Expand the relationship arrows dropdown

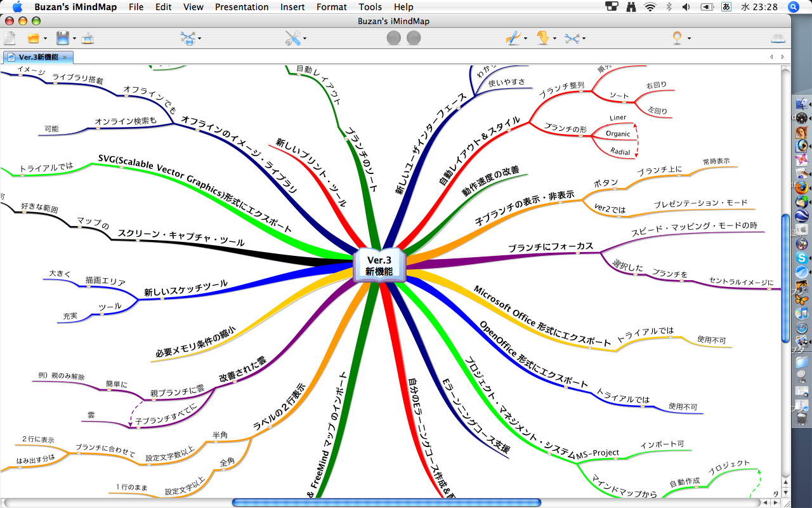click(584, 39)
